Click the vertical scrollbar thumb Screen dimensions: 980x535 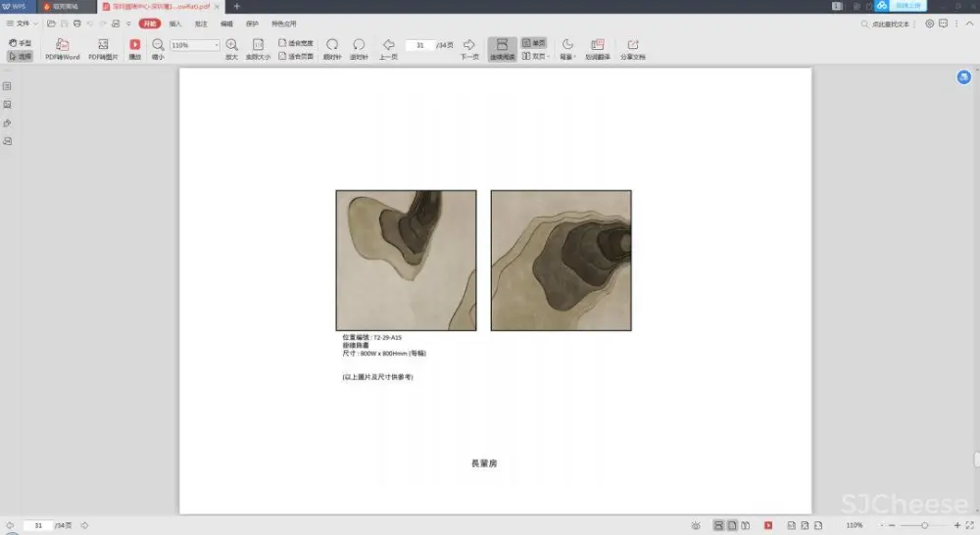tap(976, 460)
